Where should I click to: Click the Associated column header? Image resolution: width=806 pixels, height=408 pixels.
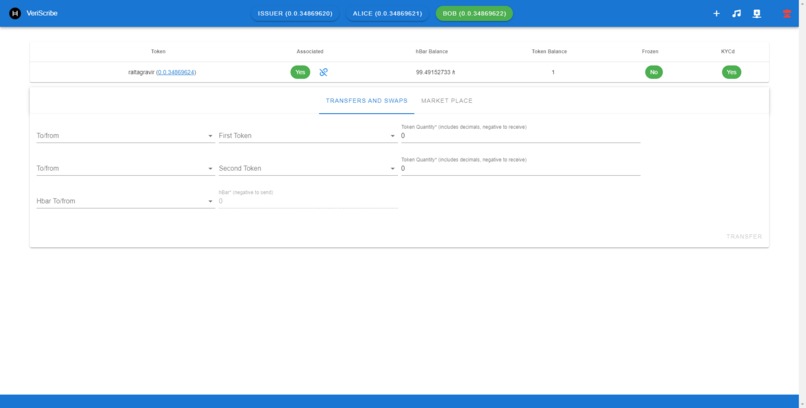pos(310,51)
